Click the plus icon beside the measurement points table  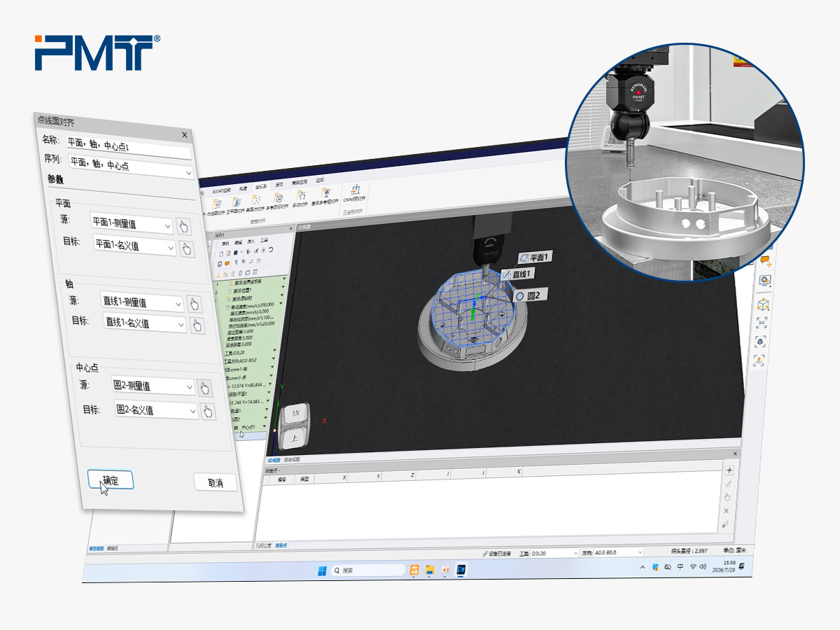pyautogui.click(x=729, y=470)
